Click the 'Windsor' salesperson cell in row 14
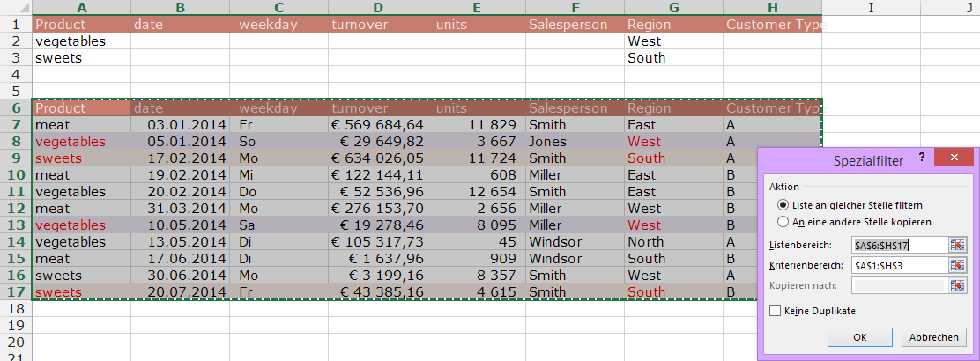 (573, 242)
